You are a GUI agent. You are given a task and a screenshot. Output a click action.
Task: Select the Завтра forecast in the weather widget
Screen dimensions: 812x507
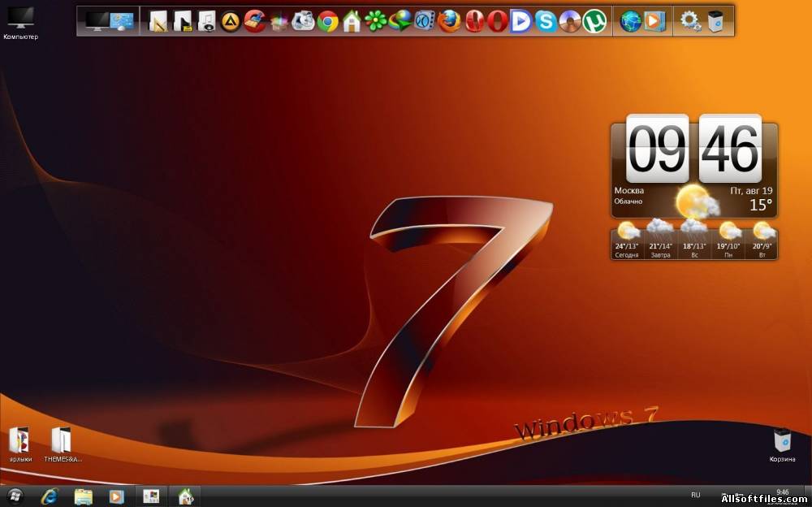660,240
